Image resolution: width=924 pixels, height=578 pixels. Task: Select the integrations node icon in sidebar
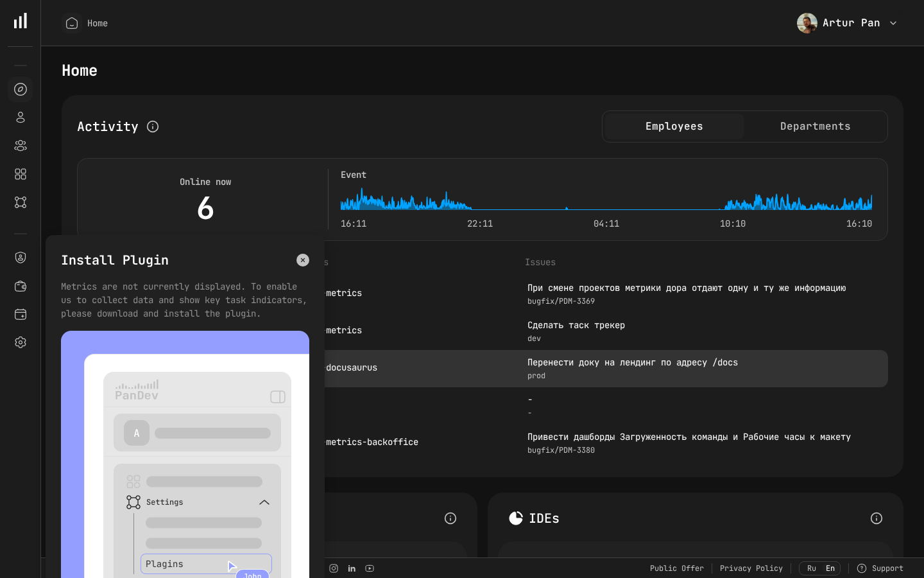click(x=20, y=202)
